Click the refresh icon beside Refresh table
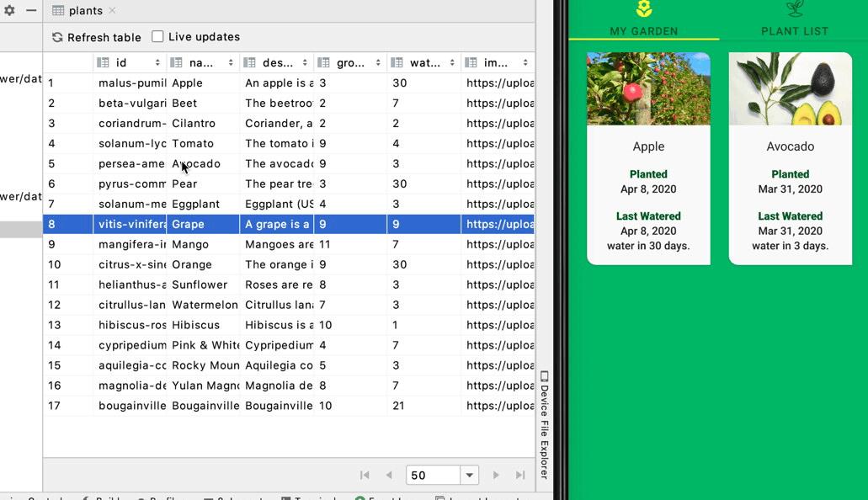Image resolution: width=868 pixels, height=500 pixels. pyautogui.click(x=56, y=37)
